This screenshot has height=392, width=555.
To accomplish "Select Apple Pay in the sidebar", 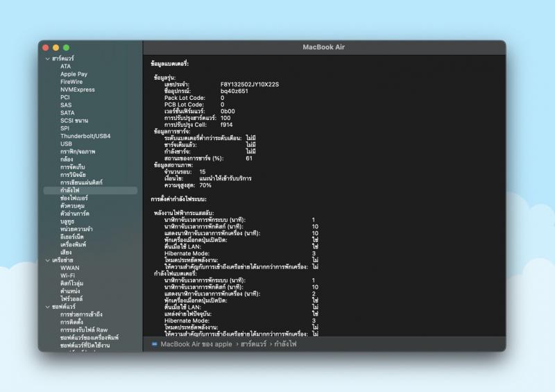I will [x=74, y=74].
